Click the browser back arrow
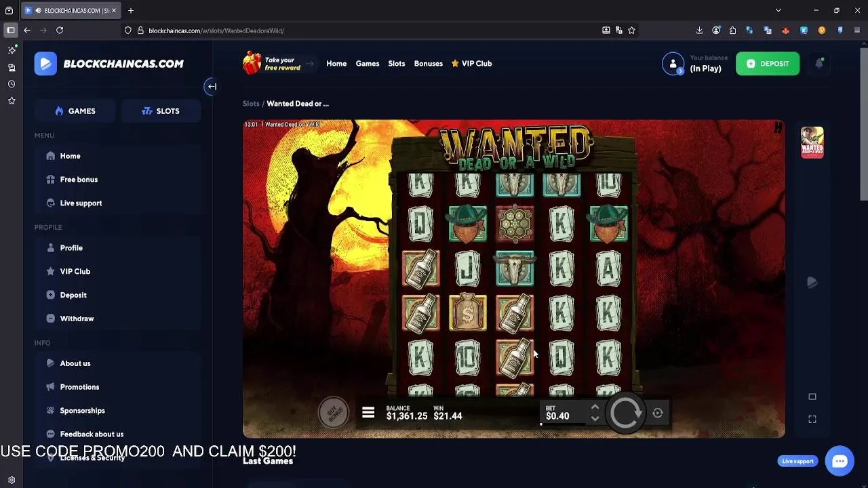Viewport: 868px width, 488px height. click(x=27, y=30)
